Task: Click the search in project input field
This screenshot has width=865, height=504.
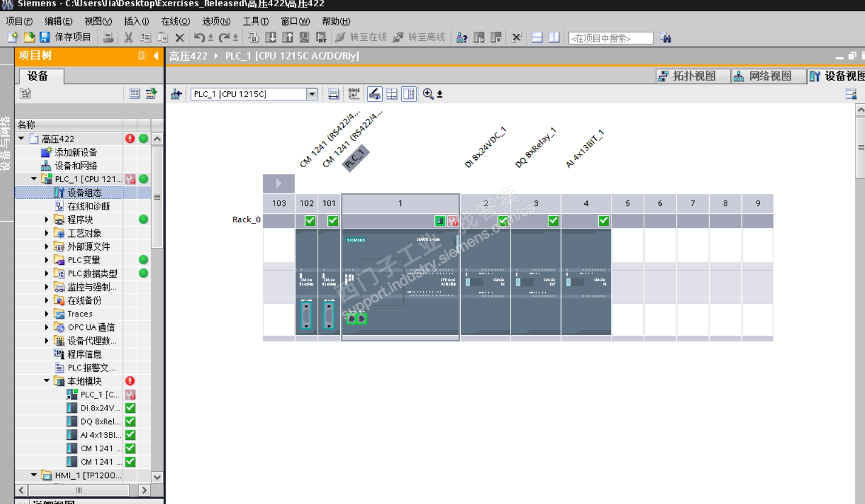Action: pos(610,38)
